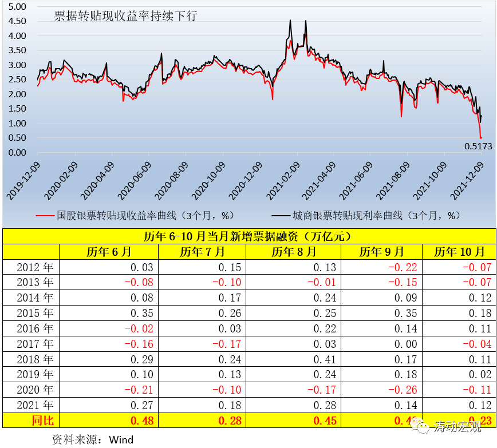Click the 同比 row label
497x448 pixels.
tap(31, 421)
